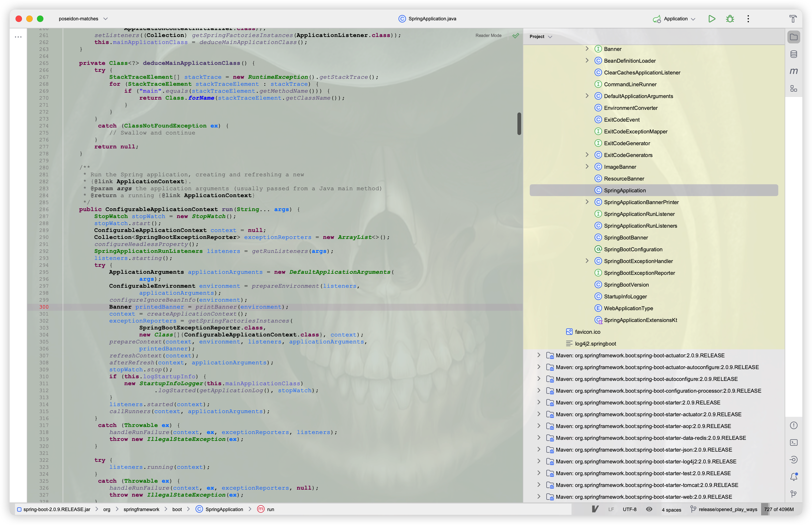Open the Maven tool window
812x525 pixels.
point(794,71)
